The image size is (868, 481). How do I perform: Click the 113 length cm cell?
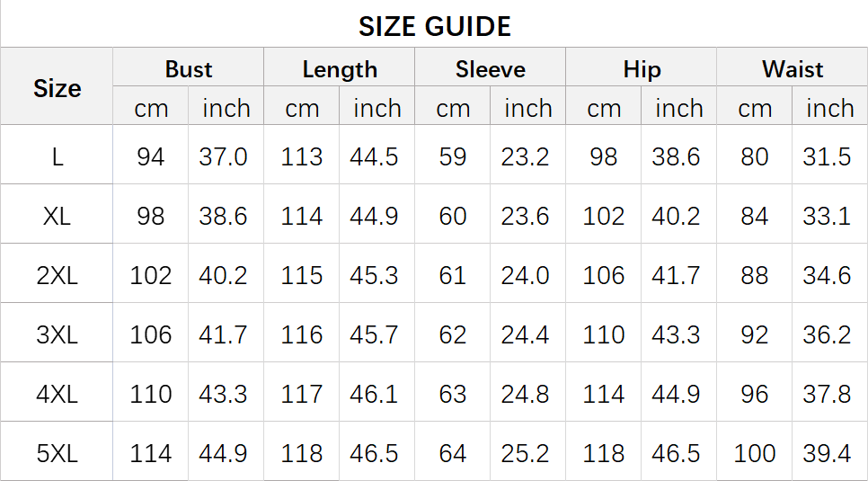pos(302,157)
